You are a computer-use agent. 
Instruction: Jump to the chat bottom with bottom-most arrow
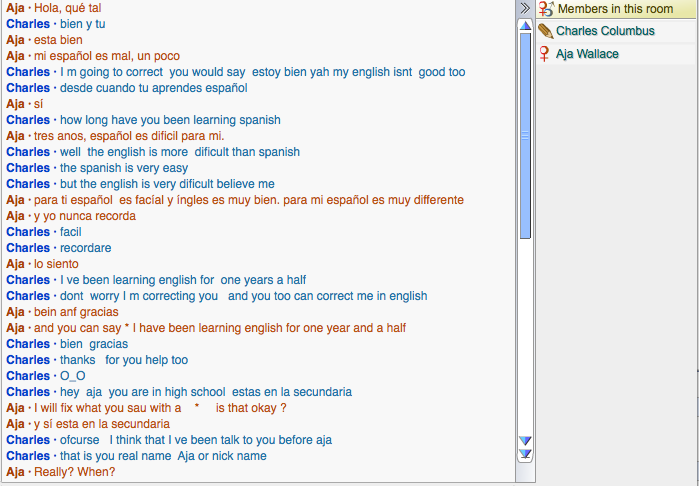(x=525, y=455)
